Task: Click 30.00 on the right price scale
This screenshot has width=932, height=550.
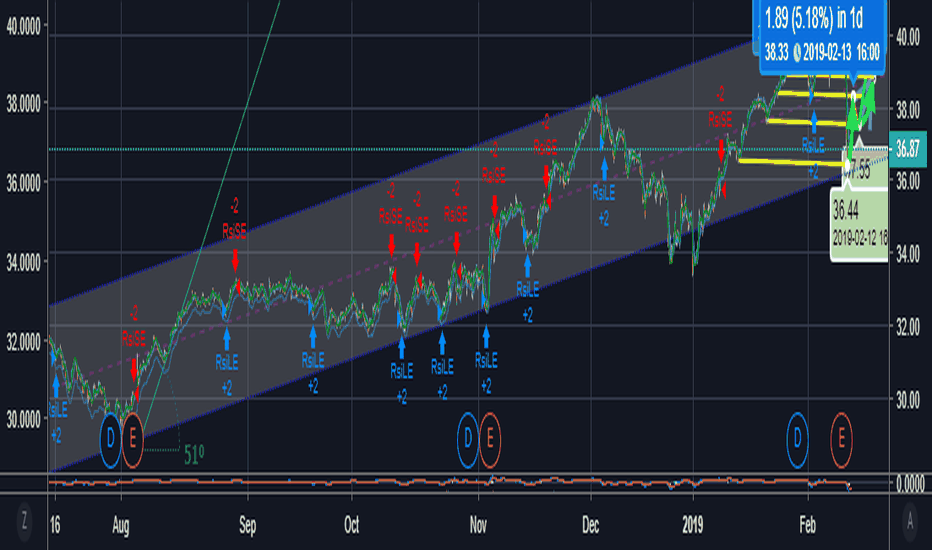Action: [x=908, y=400]
